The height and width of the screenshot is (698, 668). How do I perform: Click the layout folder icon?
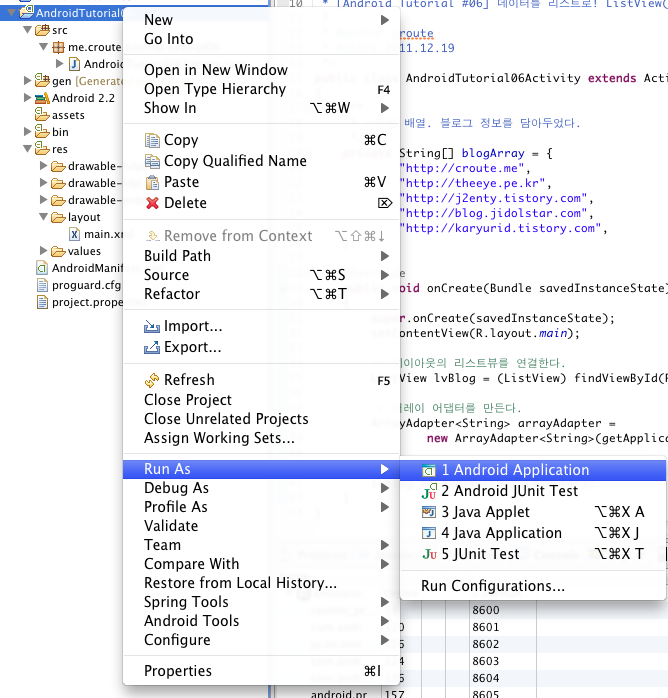[x=58, y=217]
